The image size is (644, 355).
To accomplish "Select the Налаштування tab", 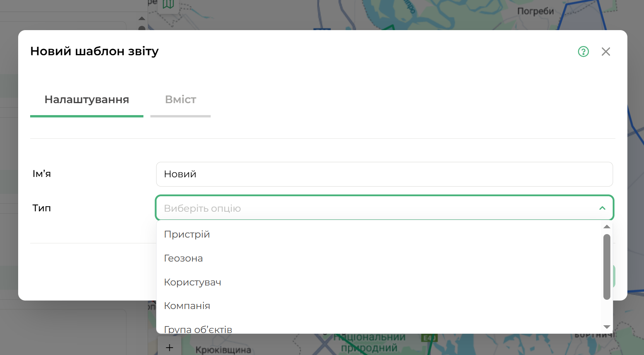I will (87, 100).
